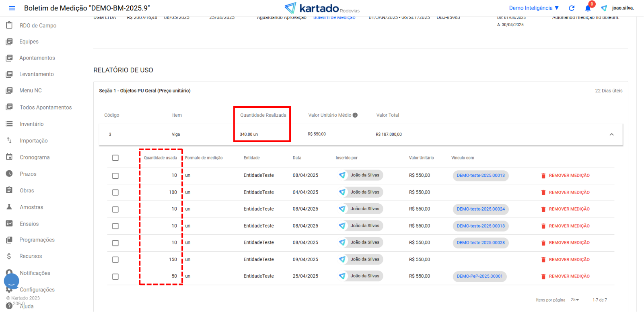Viewport: 644px width, 312px height.
Task: Click the info icon beside Valor Unitário Médio
Action: (355, 115)
